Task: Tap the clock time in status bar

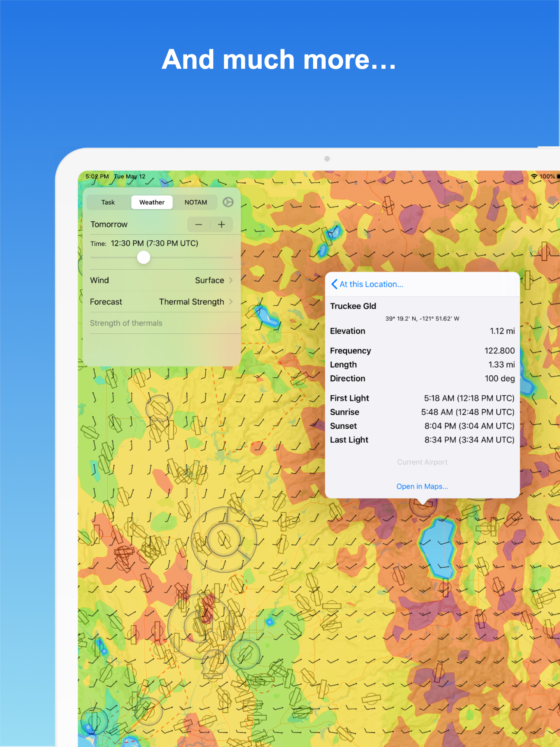Action: point(97,176)
